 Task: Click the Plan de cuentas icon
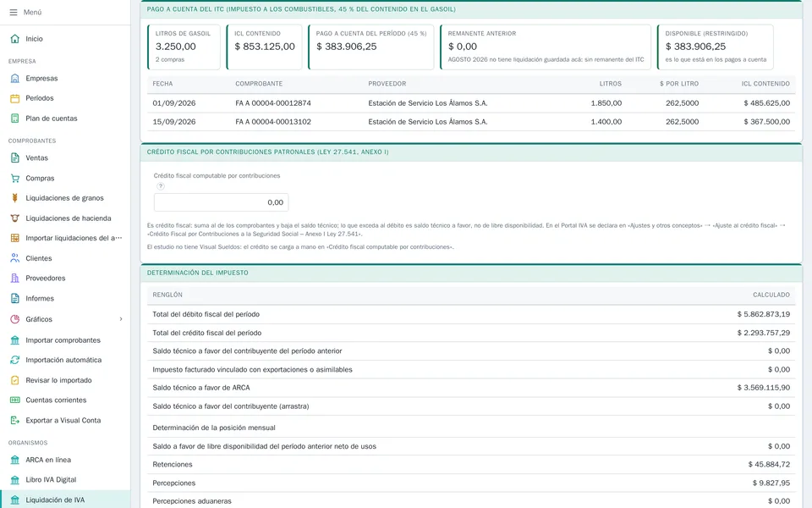15,119
